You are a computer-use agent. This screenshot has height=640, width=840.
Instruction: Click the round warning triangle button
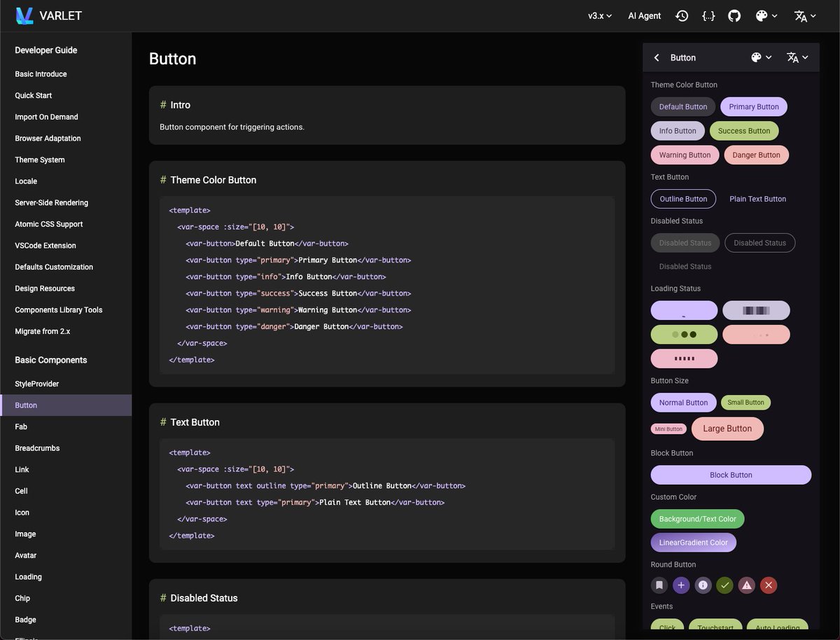(747, 585)
